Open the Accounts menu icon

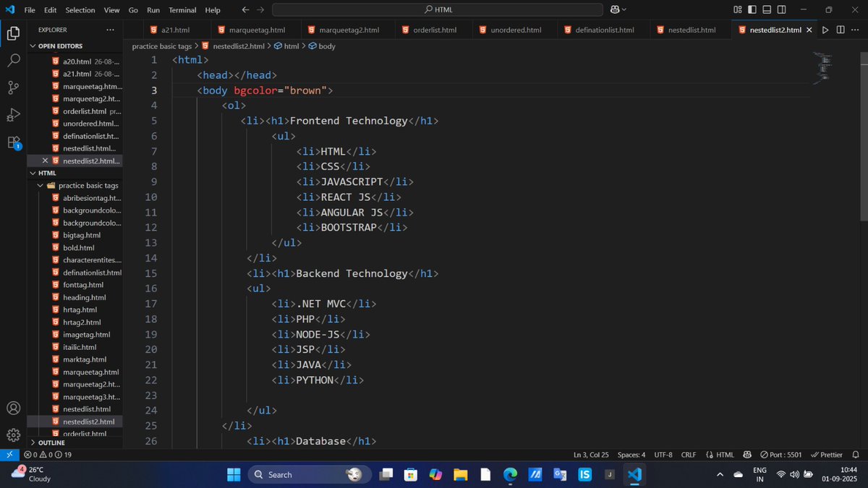point(13,408)
